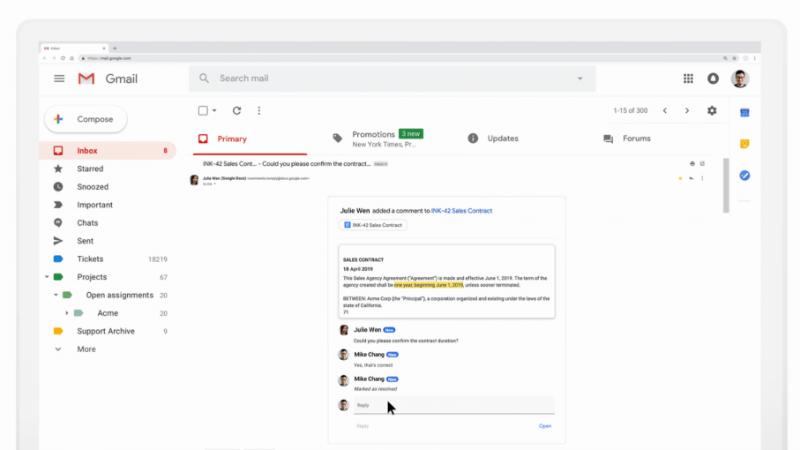Click the search magnifier icon

coord(204,78)
